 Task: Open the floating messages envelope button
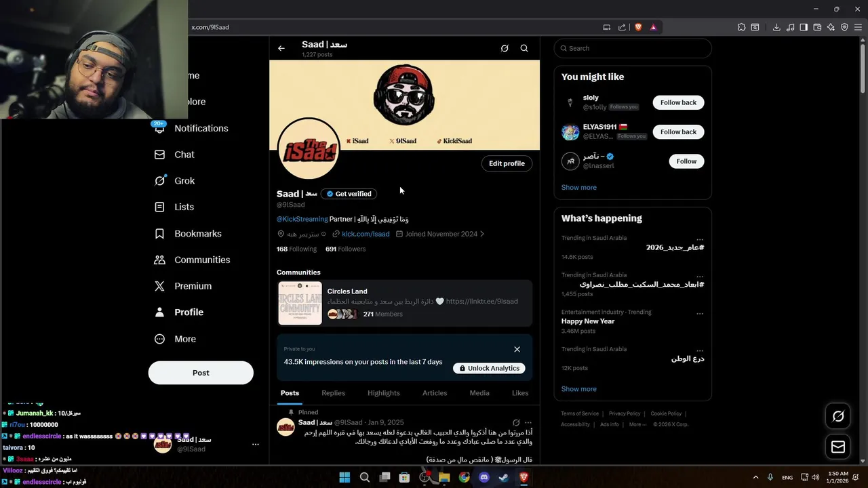coord(838,447)
